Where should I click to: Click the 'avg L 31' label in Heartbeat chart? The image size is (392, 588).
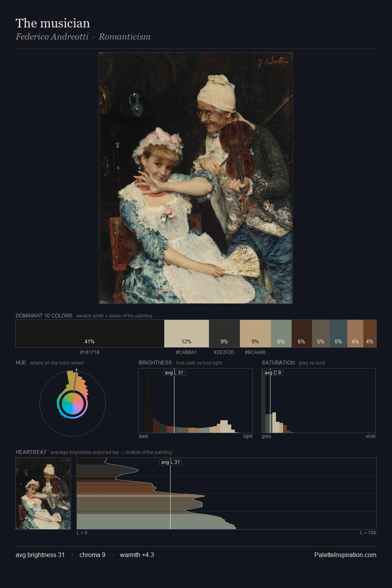171,462
